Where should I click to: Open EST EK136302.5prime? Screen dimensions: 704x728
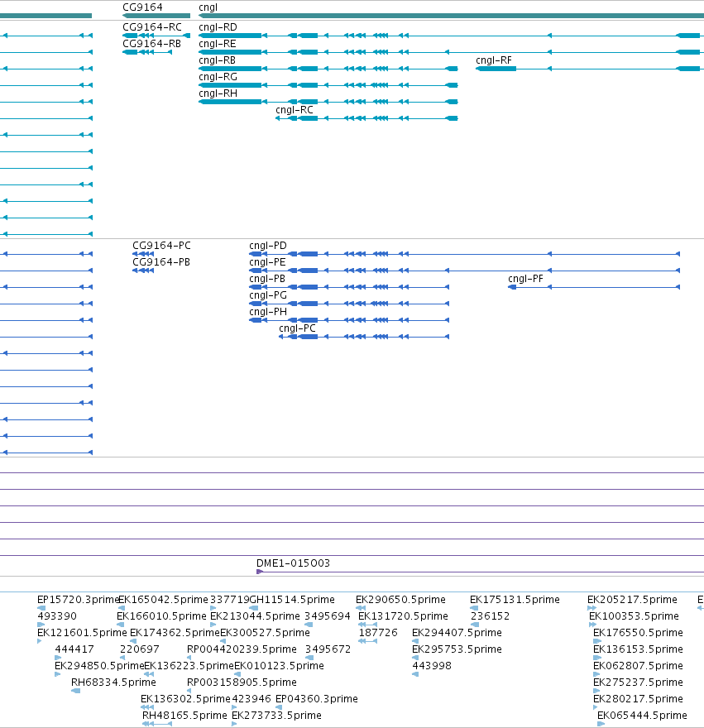click(185, 699)
